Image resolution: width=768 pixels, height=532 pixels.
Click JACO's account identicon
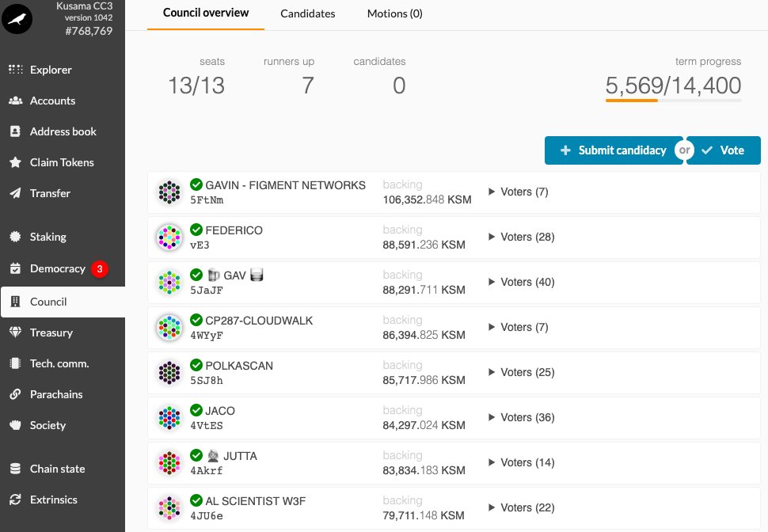pos(169,417)
